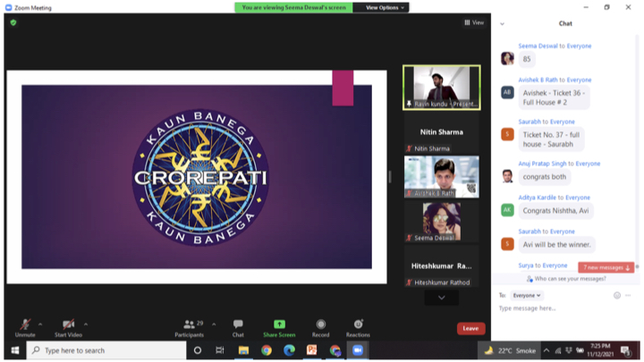Select Nitin Sharma's video tile
The height and width of the screenshot is (362, 644).
[442, 133]
